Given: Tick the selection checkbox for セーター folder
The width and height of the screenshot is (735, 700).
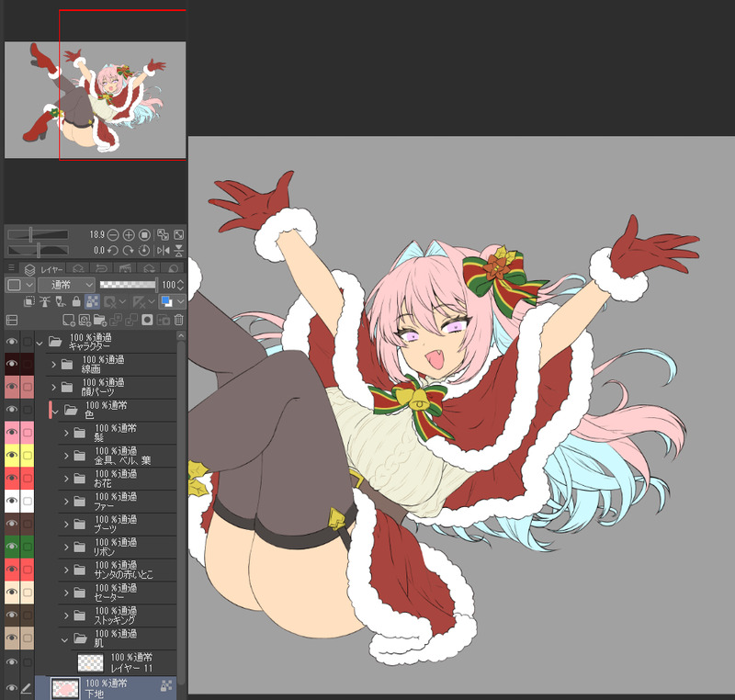Looking at the screenshot, I should point(28,593).
